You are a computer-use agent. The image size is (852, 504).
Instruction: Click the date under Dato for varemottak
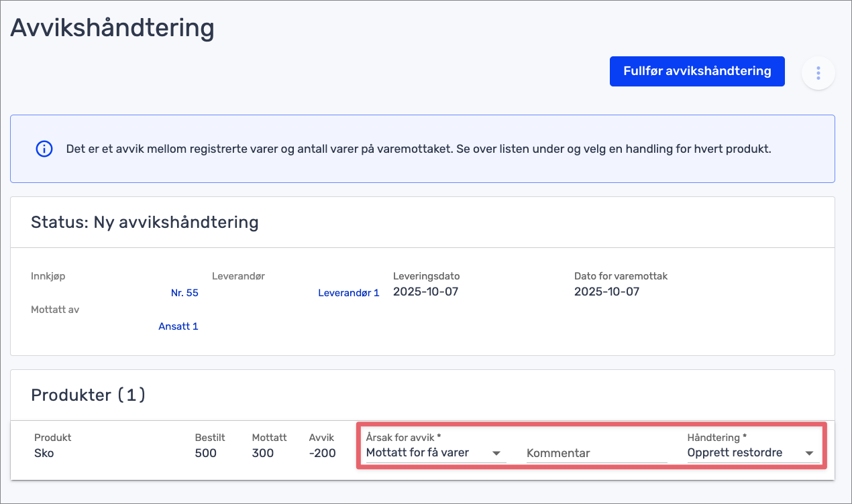[x=606, y=292]
